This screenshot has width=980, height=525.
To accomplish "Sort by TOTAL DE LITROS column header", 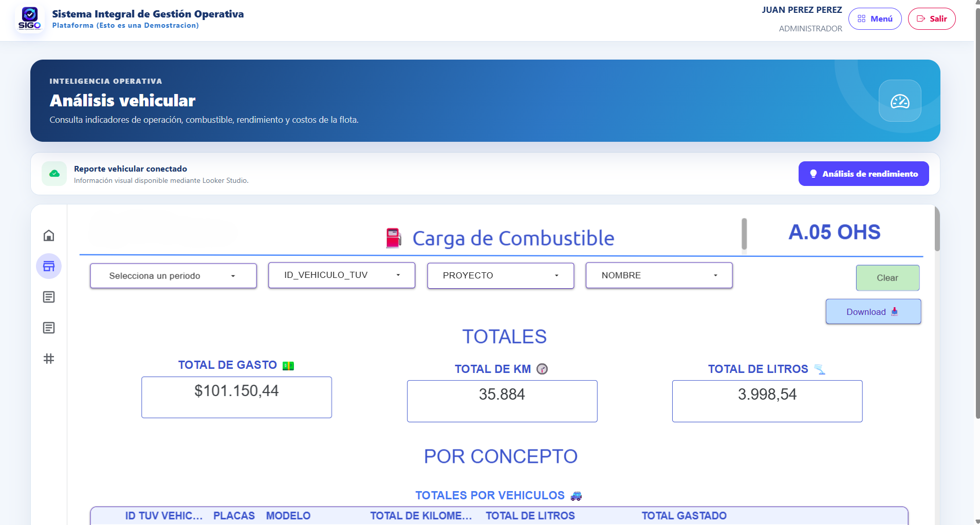I will pyautogui.click(x=530, y=516).
